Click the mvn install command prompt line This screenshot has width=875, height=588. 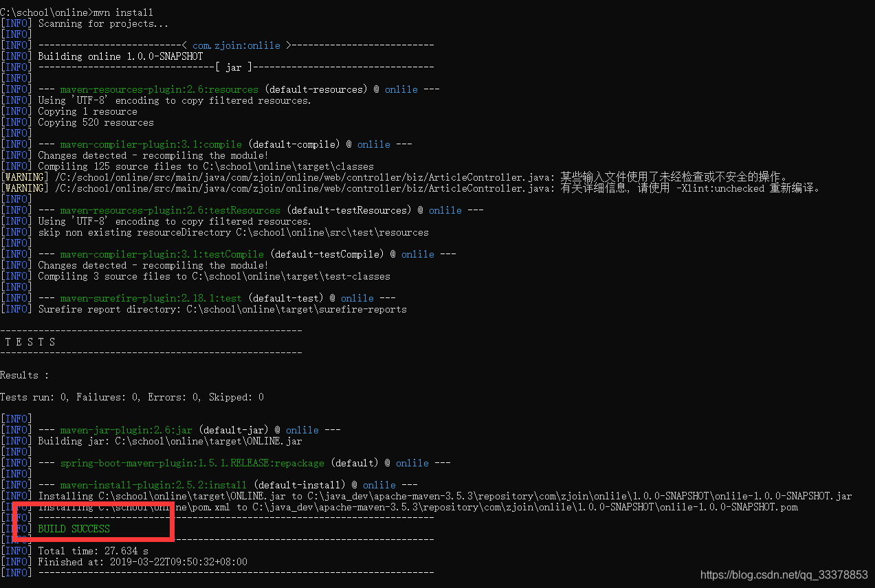76,11
